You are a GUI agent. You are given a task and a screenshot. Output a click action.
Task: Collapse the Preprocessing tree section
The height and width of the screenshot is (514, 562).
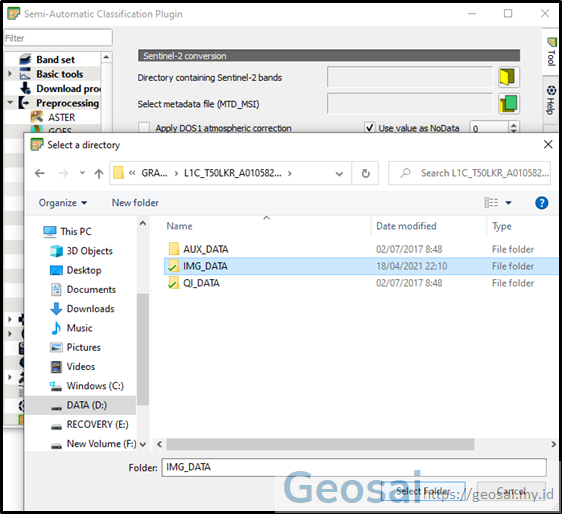10,103
